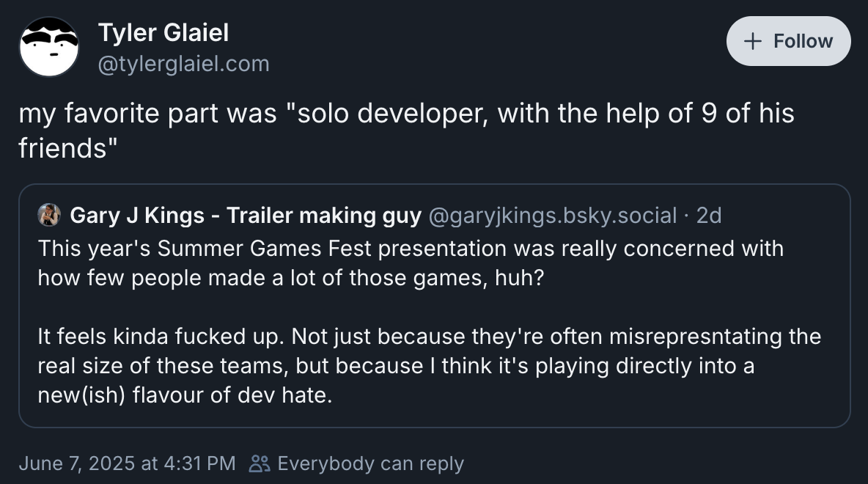Click the "It feels kinda fucked up" paragraph
868x484 pixels.
429,337
